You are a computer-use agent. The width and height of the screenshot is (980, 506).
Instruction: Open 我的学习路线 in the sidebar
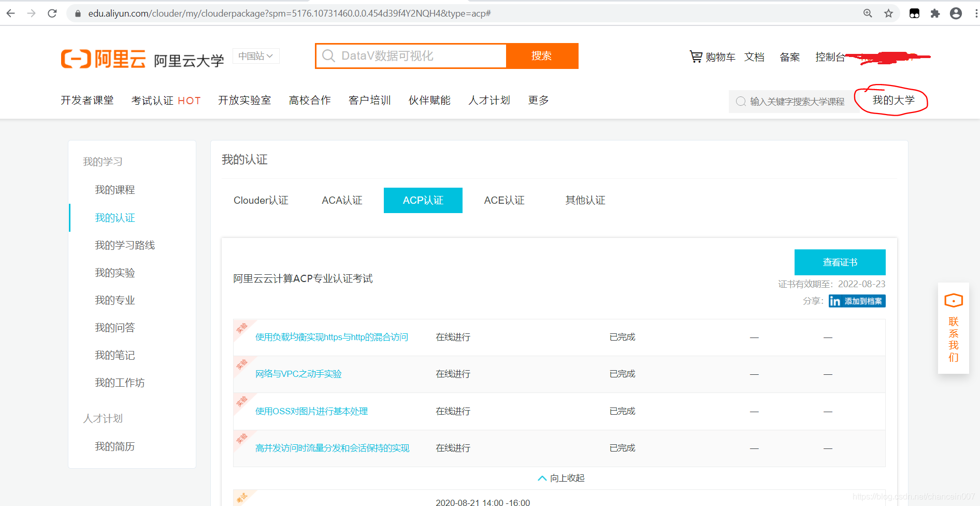click(x=125, y=245)
